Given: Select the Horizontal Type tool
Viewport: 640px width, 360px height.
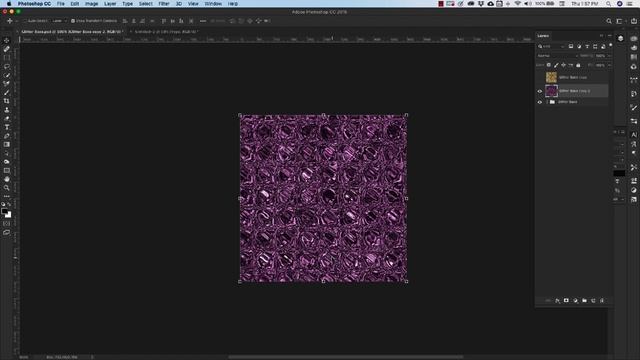Looking at the screenshot, I should tap(7, 127).
